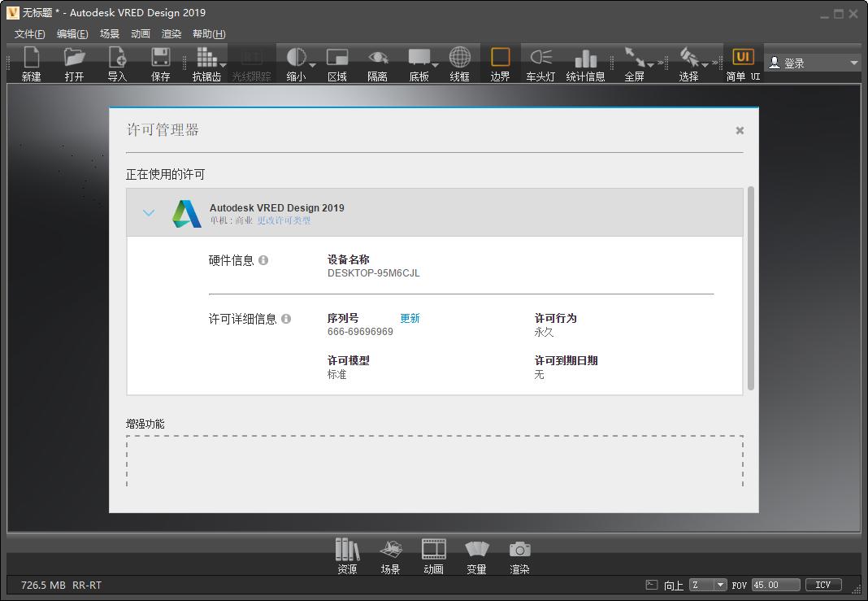Open the 选择 dropdown arrow

click(x=705, y=65)
